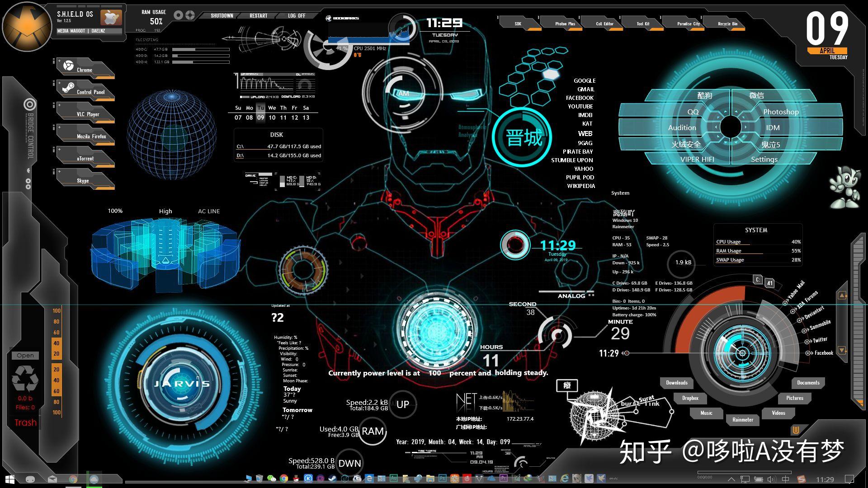Open the Photoshop Ps dock icon

tap(443, 478)
